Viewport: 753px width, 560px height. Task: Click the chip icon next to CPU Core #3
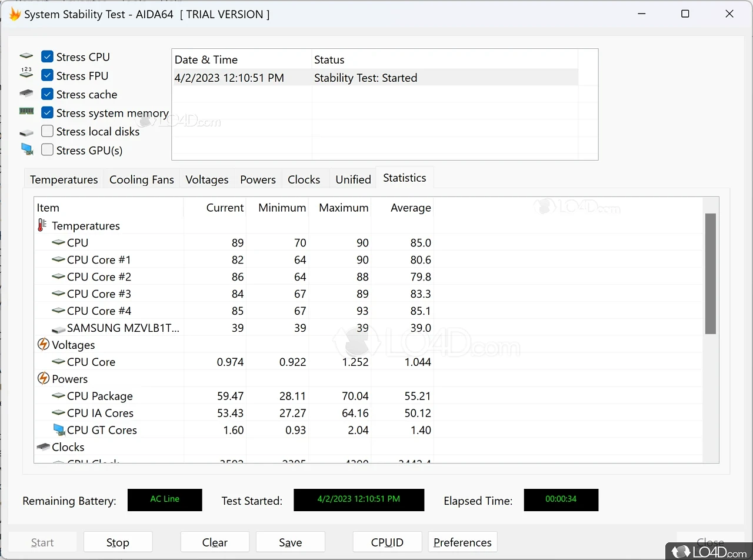(58, 294)
